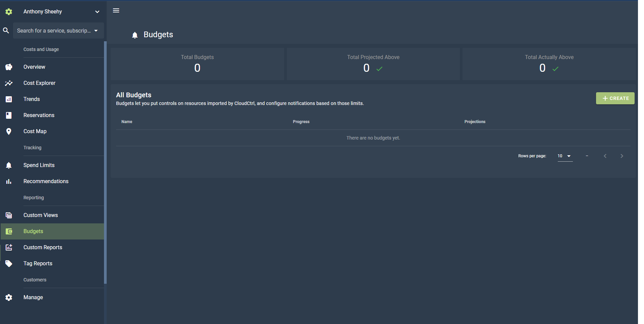Click the Trends bar chart icon

click(9, 99)
